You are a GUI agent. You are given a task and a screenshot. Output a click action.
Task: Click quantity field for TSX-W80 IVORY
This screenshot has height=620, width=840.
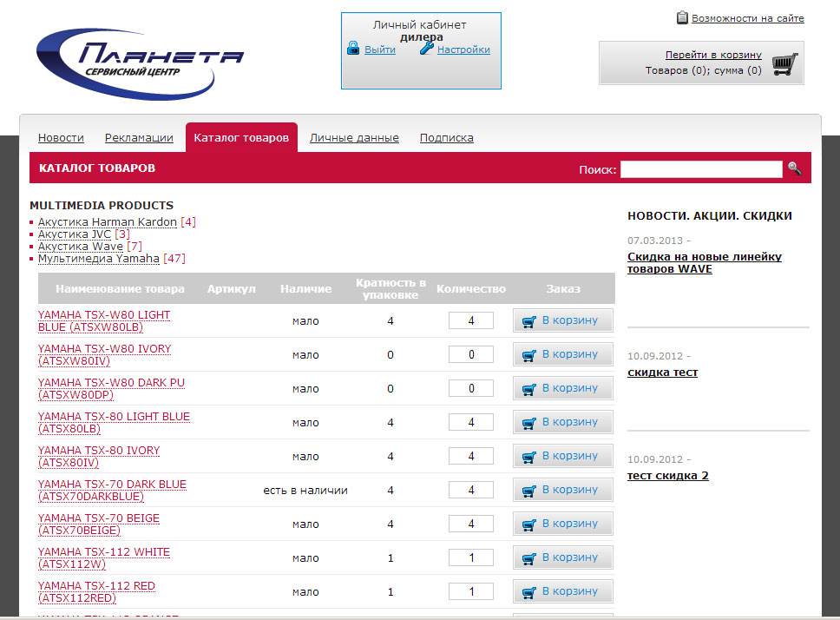tap(471, 354)
